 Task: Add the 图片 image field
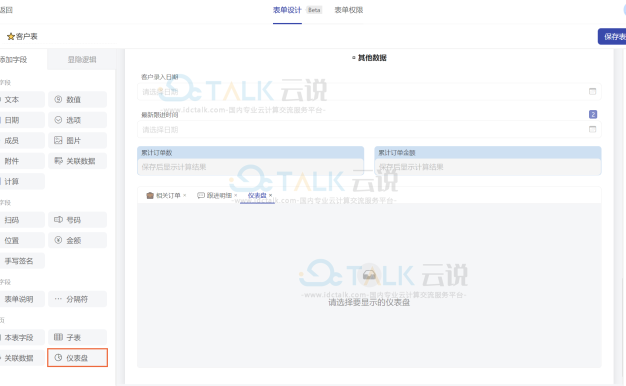[77, 141]
